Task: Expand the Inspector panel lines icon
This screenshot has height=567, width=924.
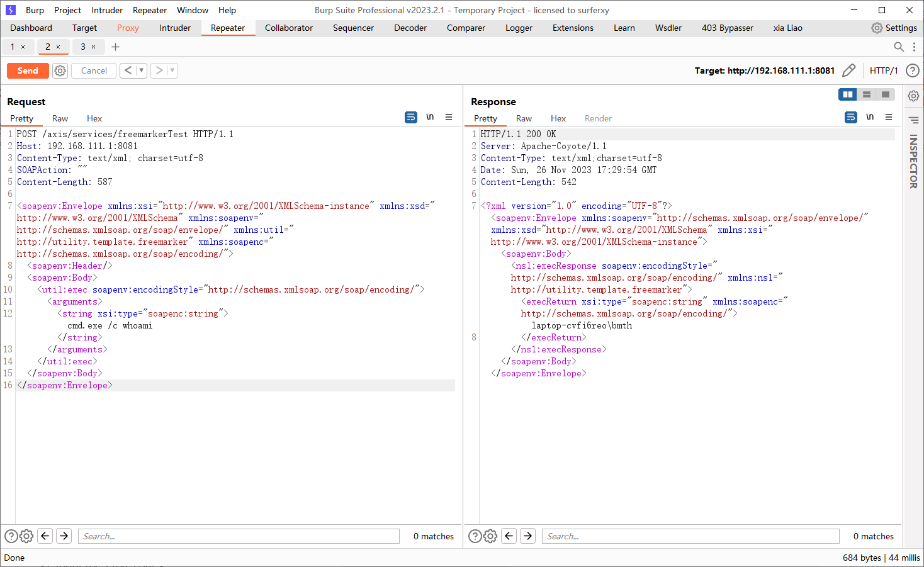Action: [913, 120]
